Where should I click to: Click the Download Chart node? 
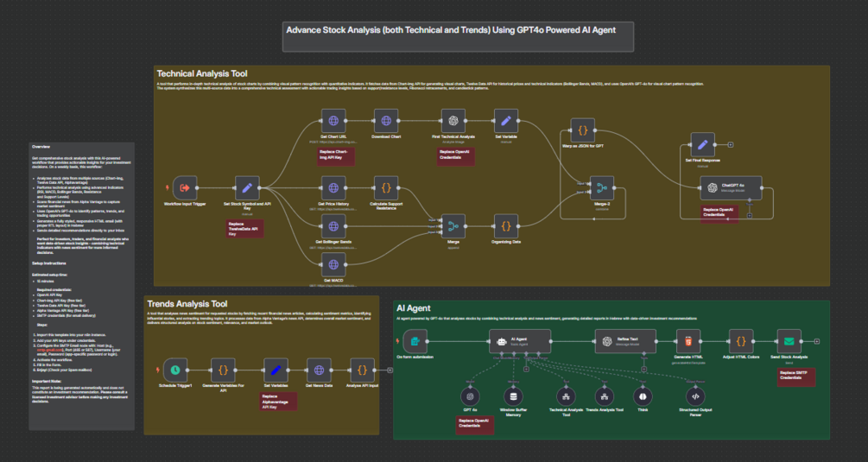click(386, 121)
